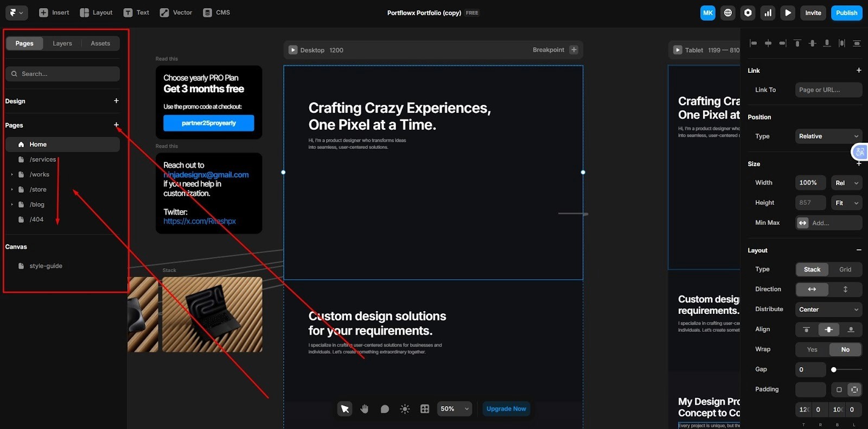868x429 pixels.
Task: Add a link with Link plus
Action: click(x=859, y=70)
